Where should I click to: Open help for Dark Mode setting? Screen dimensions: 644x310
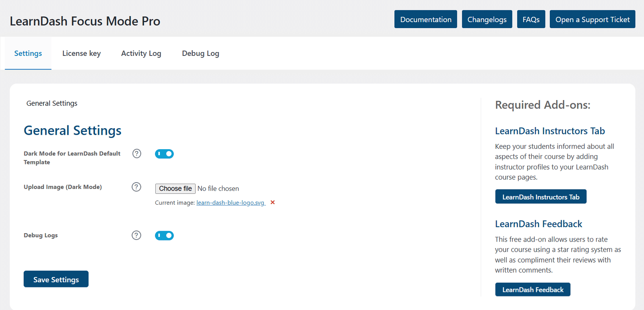pos(137,154)
